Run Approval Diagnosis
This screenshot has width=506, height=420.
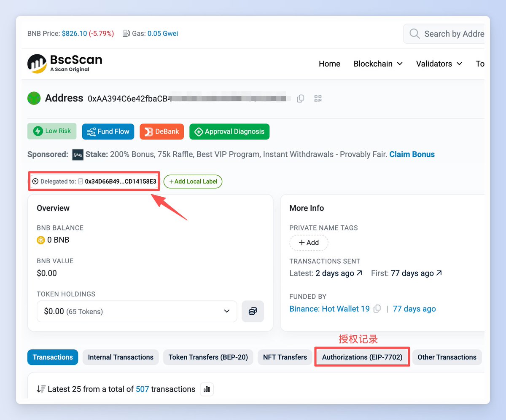pos(229,131)
